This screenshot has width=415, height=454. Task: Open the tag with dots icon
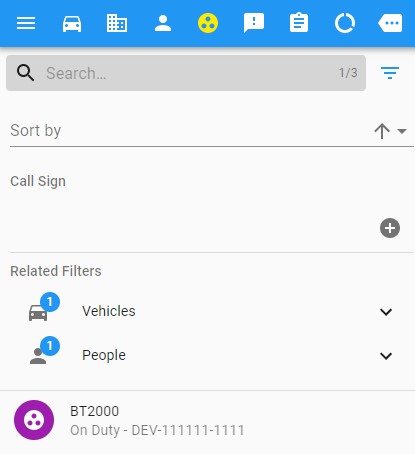(x=390, y=23)
